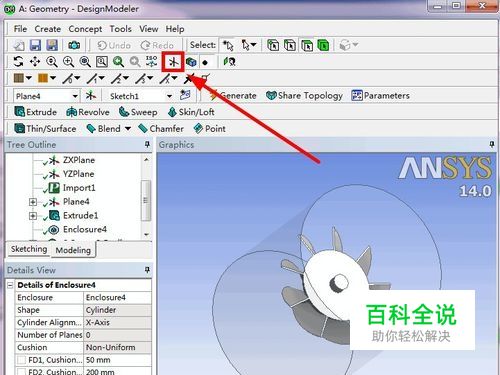Open the Sketch1 active sketch dropdown
The width and height of the screenshot is (500, 375).
169,96
